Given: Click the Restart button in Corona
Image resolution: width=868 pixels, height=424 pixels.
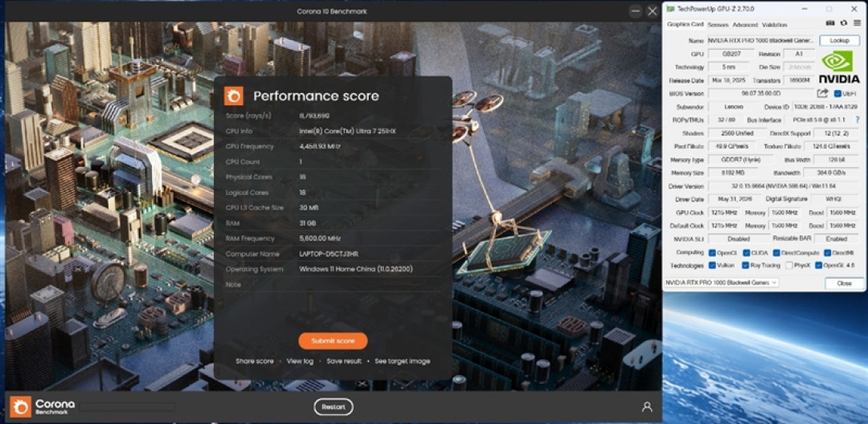Looking at the screenshot, I should click(x=334, y=407).
